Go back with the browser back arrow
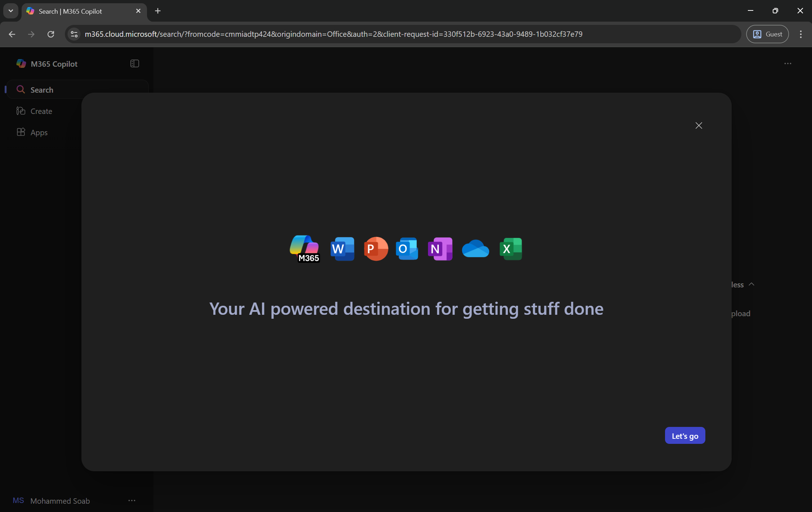 [x=12, y=34]
